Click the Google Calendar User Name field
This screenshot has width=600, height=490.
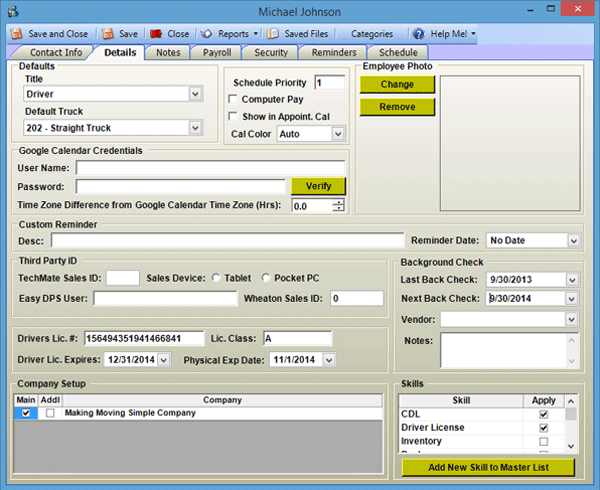click(x=210, y=168)
